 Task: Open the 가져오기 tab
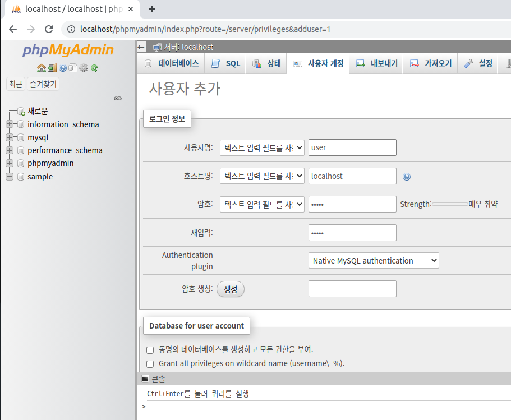[430, 63]
